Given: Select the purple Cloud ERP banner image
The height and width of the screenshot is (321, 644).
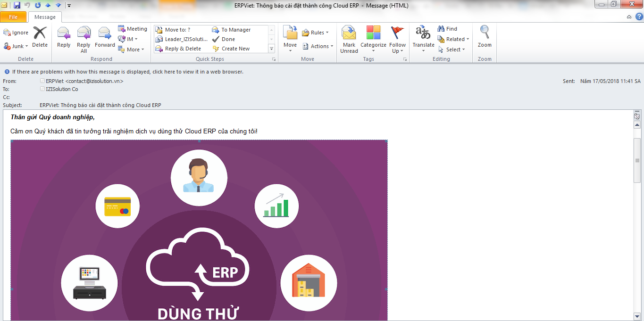Looking at the screenshot, I should pos(199,230).
